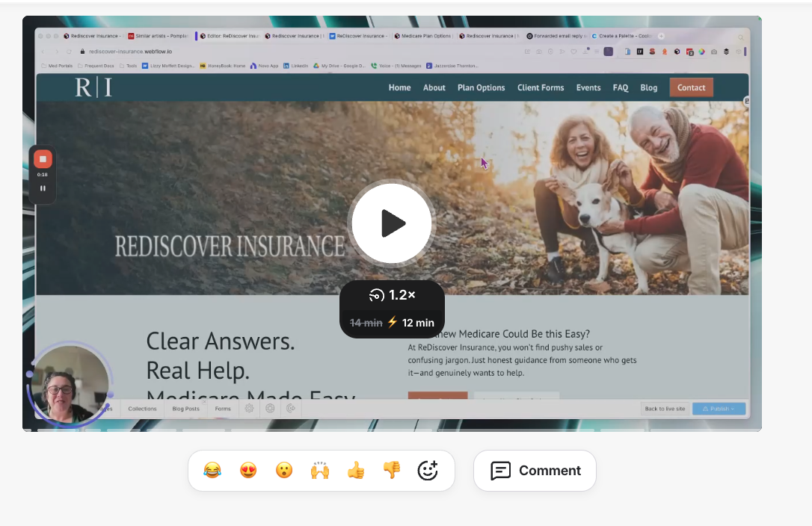
Task: Open the HoneyBook: Home bookmark
Action: (223, 66)
